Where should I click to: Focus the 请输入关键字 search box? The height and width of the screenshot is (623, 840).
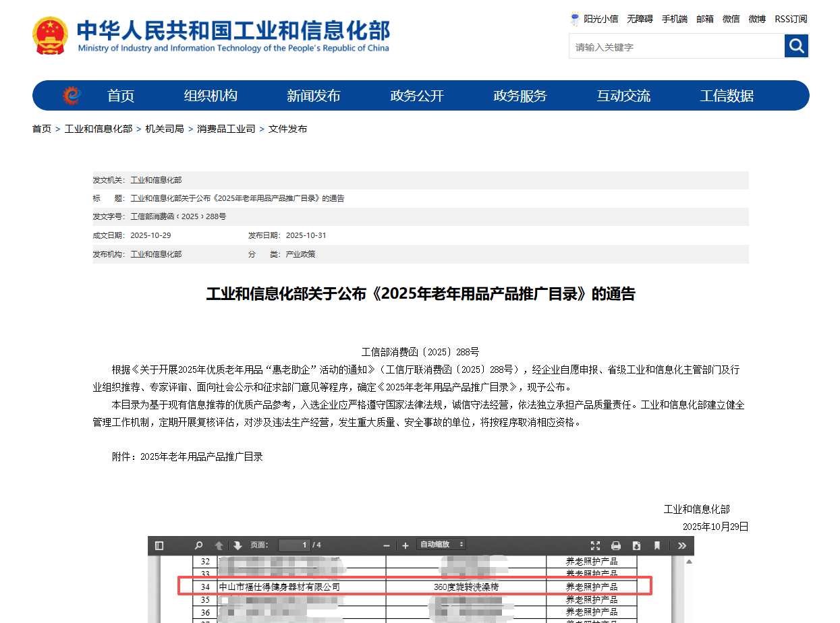pyautogui.click(x=676, y=47)
